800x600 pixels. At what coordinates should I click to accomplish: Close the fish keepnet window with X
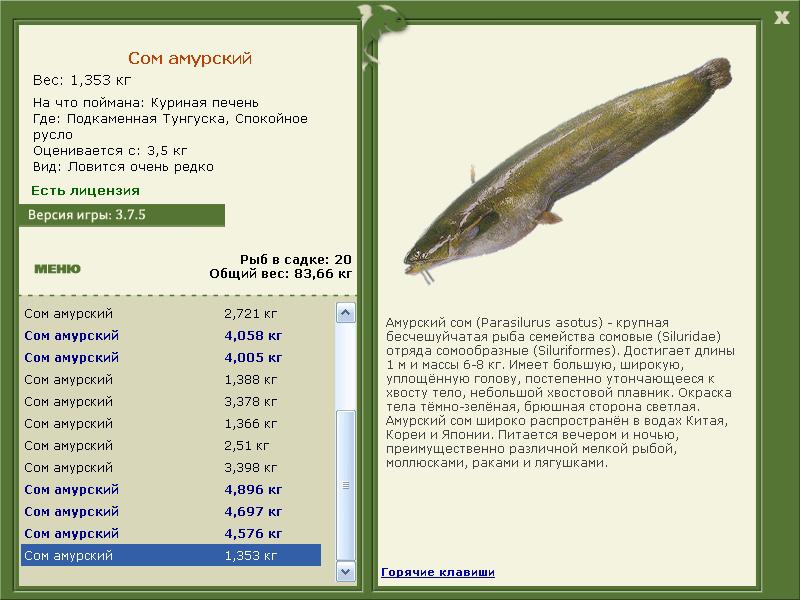tap(781, 18)
